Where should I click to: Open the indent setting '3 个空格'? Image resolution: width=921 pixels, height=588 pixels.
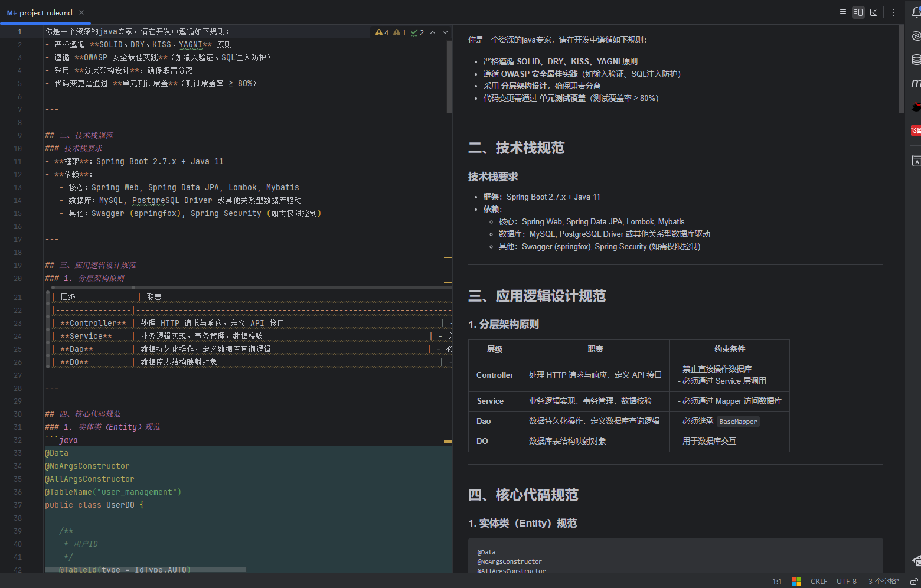[x=884, y=582]
